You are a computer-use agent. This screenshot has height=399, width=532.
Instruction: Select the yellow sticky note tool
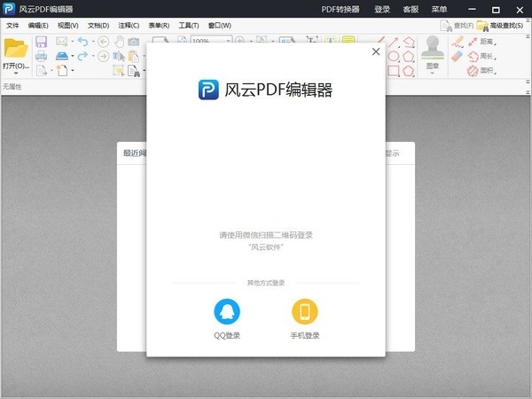pyautogui.click(x=348, y=41)
